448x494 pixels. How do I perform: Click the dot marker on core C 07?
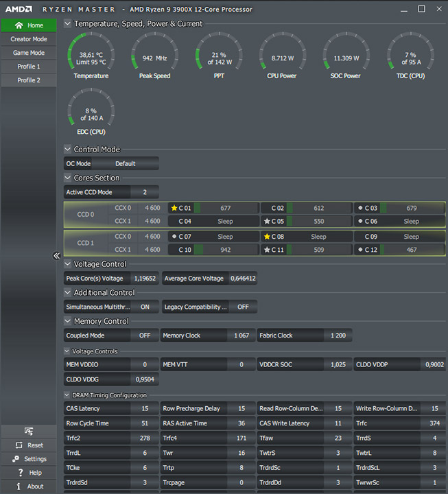coord(174,236)
